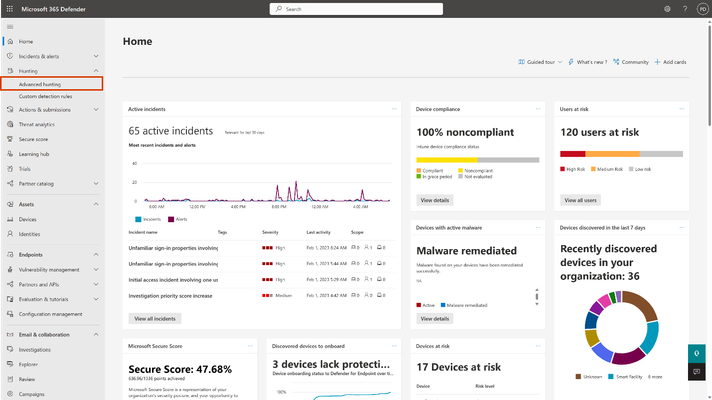The width and height of the screenshot is (712, 400).
Task: Expand Partner catalog chevron
Action: pyautogui.click(x=96, y=183)
